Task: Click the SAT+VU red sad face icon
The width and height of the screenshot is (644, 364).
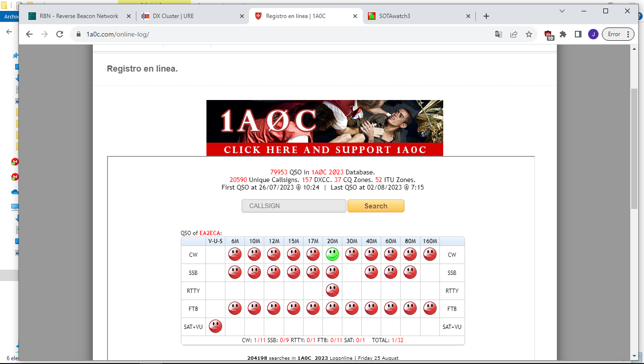Action: (215, 326)
